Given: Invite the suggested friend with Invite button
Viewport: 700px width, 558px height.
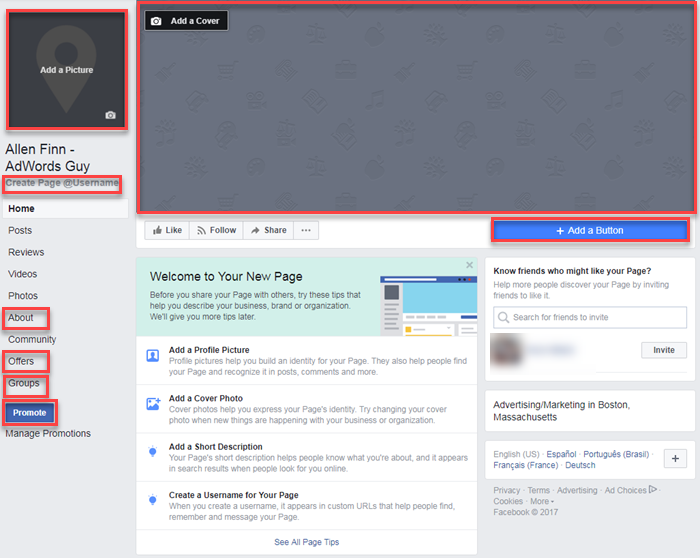Looking at the screenshot, I should click(x=664, y=350).
